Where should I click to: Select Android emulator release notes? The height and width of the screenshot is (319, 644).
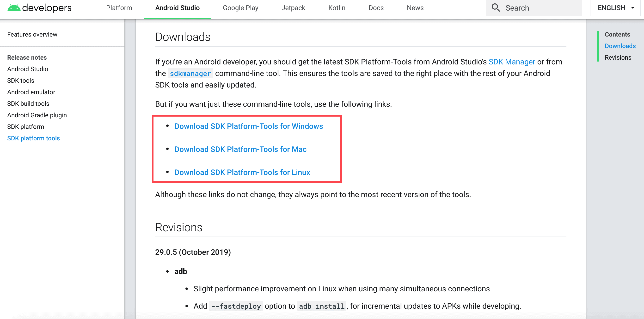click(x=31, y=92)
